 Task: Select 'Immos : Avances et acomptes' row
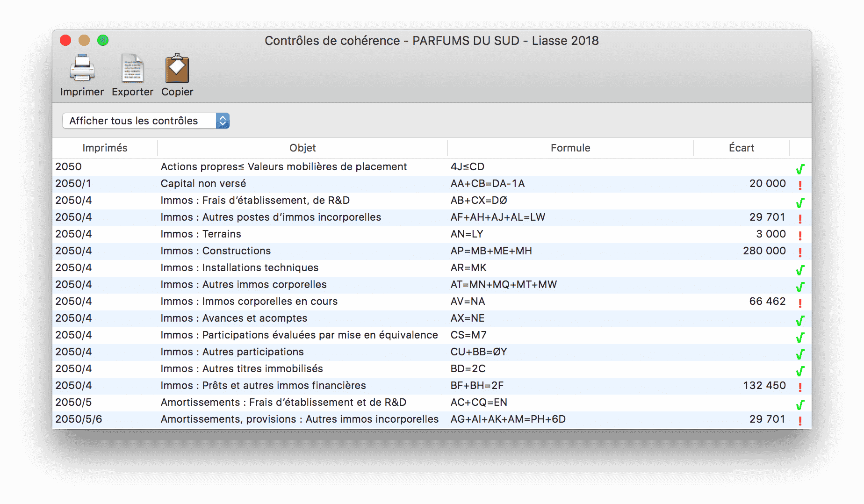432,318
